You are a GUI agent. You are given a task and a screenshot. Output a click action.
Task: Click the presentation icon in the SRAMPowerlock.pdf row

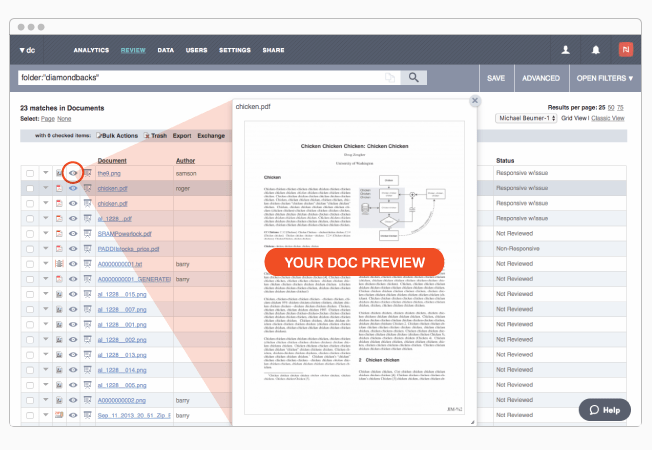88,231
